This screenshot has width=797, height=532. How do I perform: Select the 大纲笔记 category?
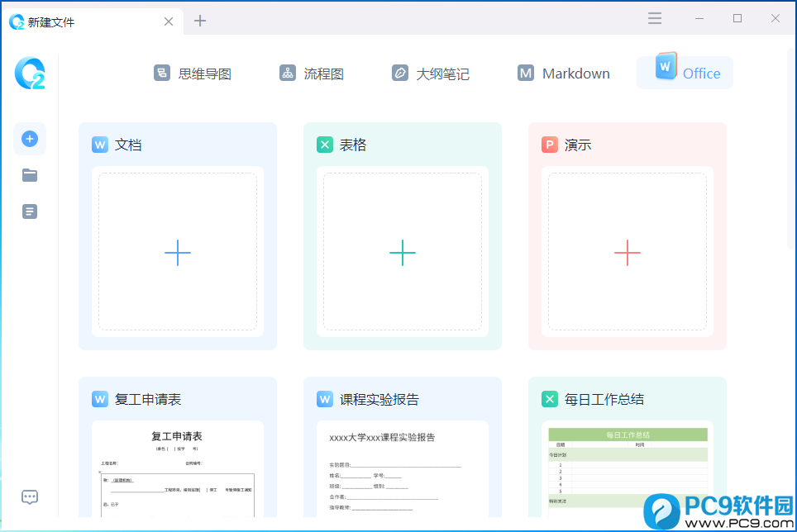click(x=430, y=74)
